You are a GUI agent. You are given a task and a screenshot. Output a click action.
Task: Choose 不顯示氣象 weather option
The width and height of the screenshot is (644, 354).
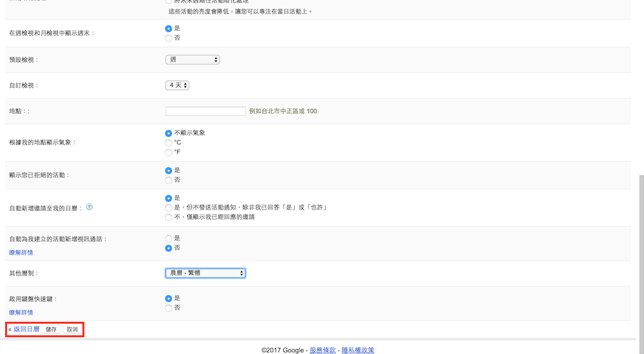169,133
